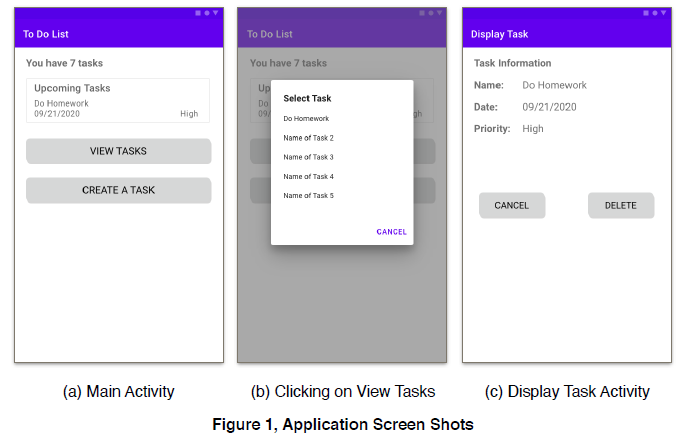Click 'To Do List' title in Main Activity
The image size is (696, 448).
(x=46, y=34)
